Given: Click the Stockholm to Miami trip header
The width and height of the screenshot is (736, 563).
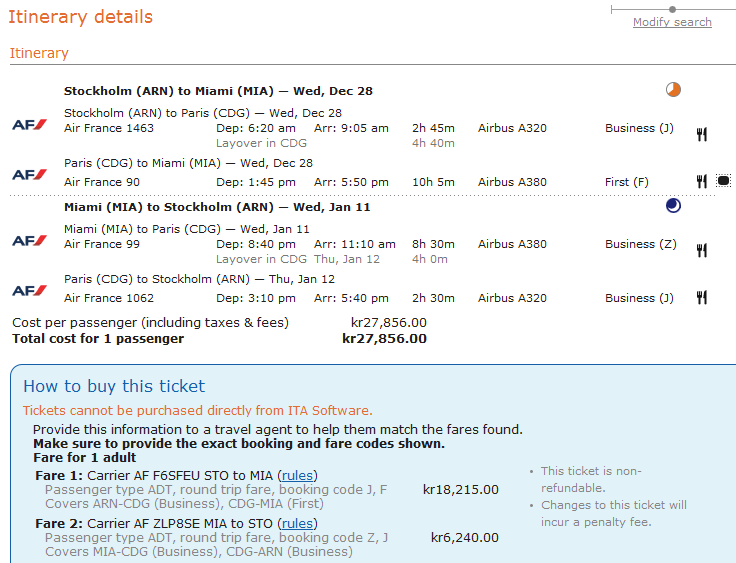Looking at the screenshot, I should (x=218, y=91).
